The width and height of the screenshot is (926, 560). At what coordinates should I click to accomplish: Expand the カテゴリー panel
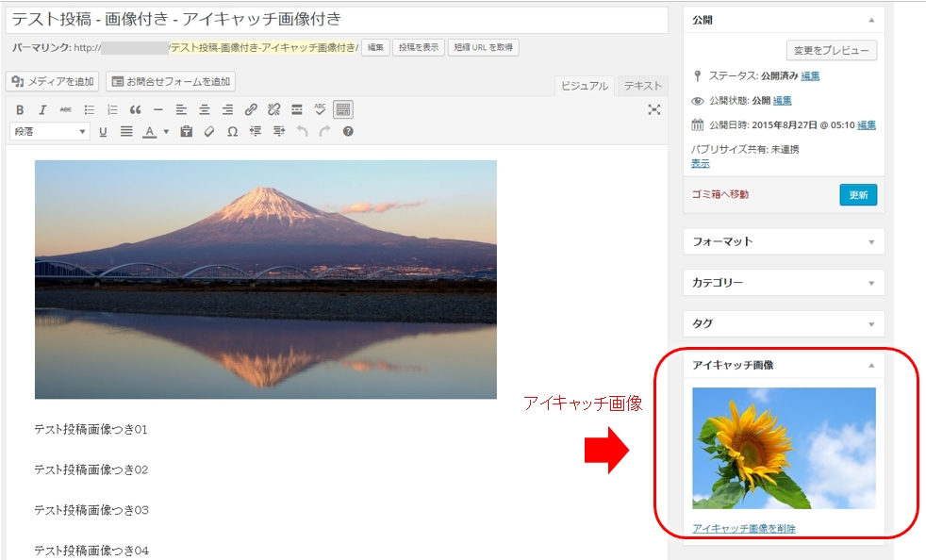click(x=871, y=284)
